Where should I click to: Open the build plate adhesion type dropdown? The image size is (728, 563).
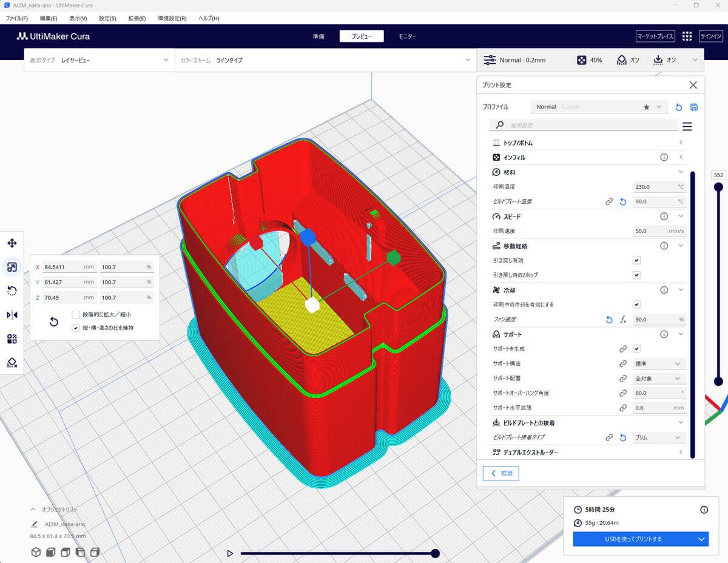pos(659,437)
